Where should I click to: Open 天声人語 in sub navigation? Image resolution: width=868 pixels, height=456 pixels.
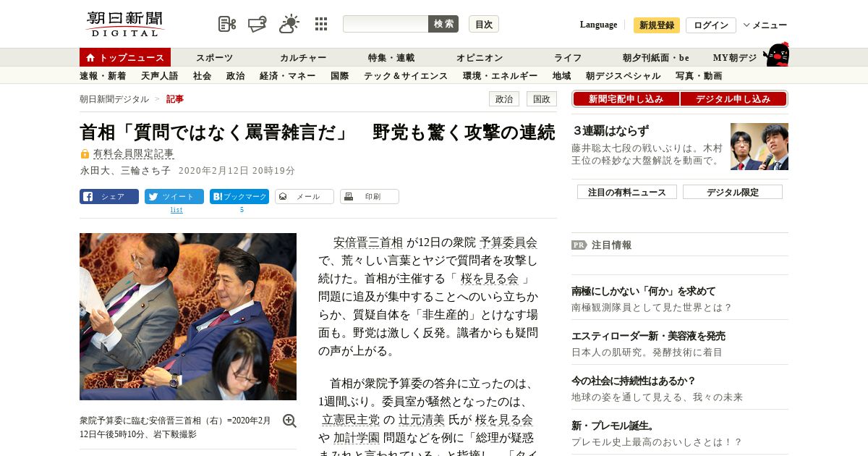[159, 75]
